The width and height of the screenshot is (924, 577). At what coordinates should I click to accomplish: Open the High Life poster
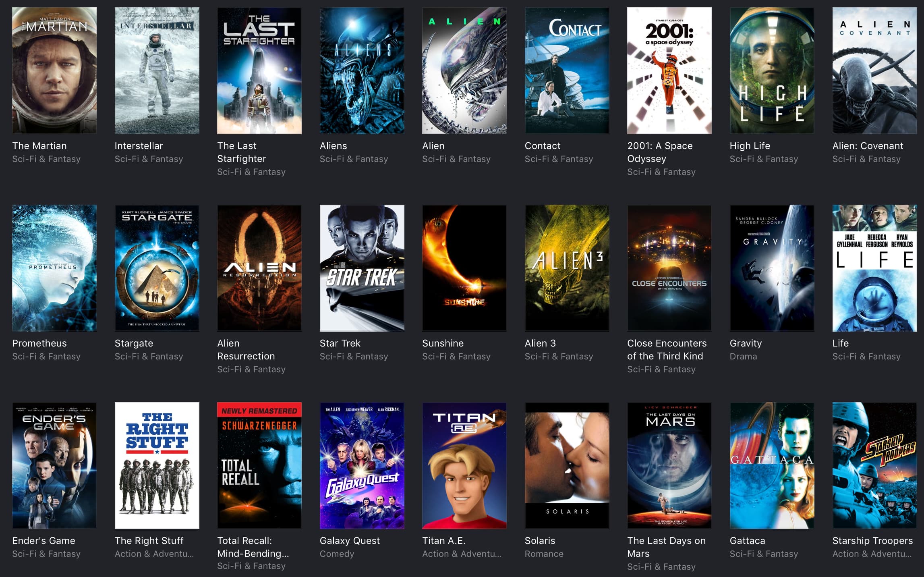pos(772,71)
